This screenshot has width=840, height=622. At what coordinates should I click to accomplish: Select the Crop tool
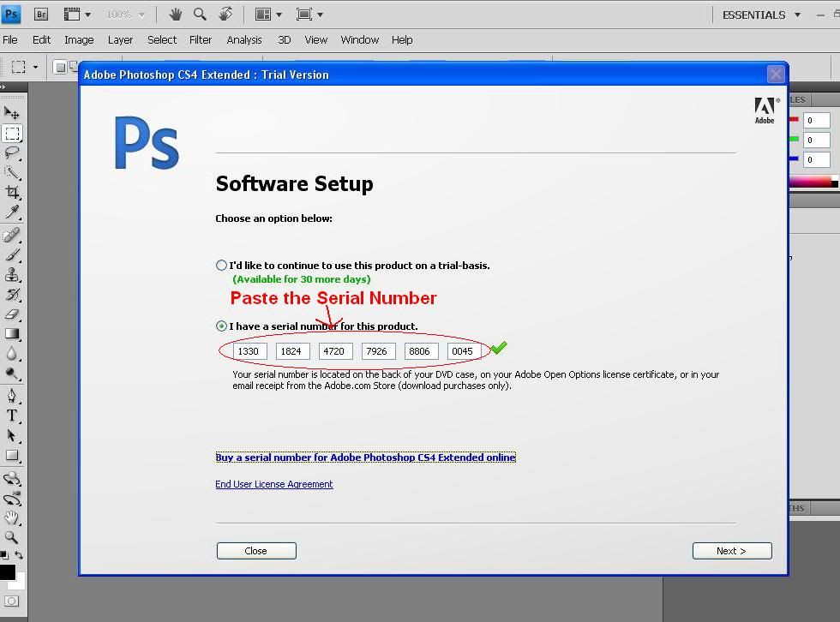point(12,193)
